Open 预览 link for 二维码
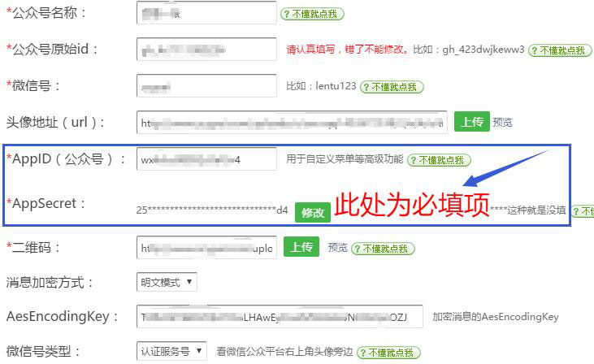This screenshot has width=594, height=364. tap(337, 247)
